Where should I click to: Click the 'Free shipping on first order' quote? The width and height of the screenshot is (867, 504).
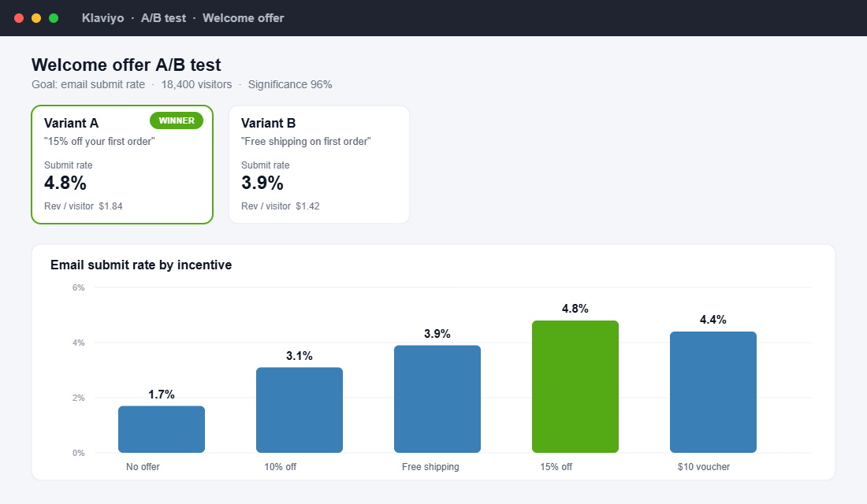(306, 142)
